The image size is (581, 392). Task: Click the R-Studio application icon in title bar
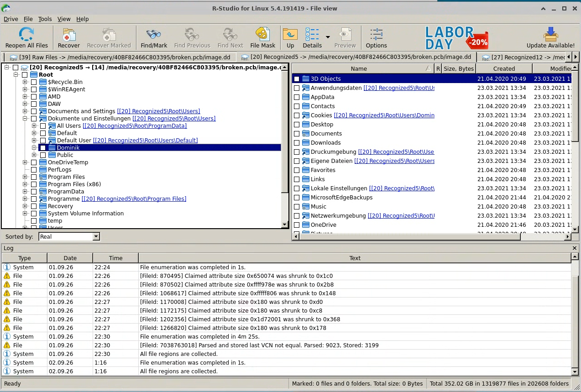(x=6, y=8)
